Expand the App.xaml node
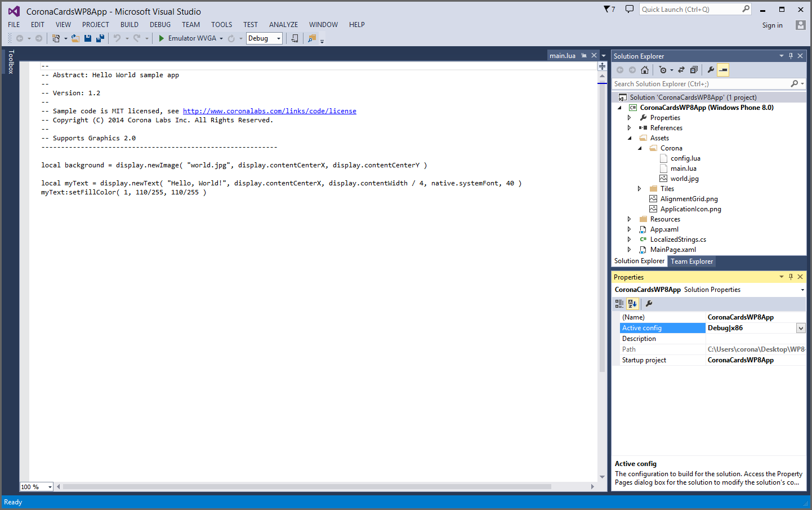812x510 pixels. click(629, 229)
